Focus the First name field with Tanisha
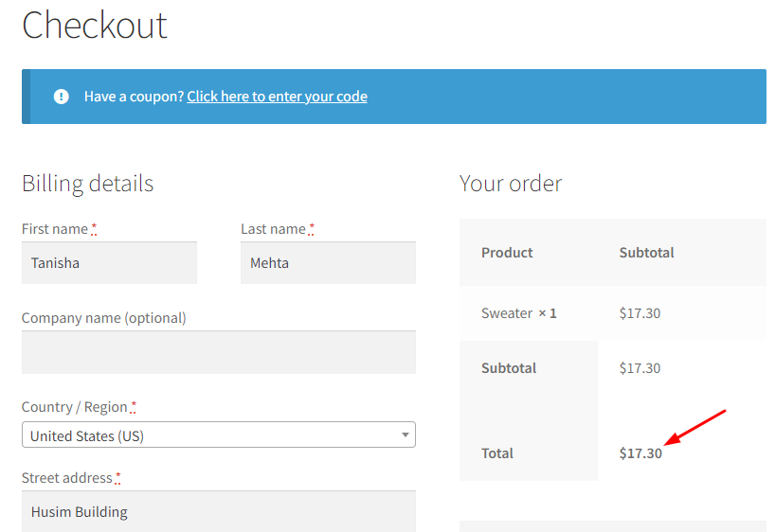The height and width of the screenshot is (532, 775). point(109,263)
